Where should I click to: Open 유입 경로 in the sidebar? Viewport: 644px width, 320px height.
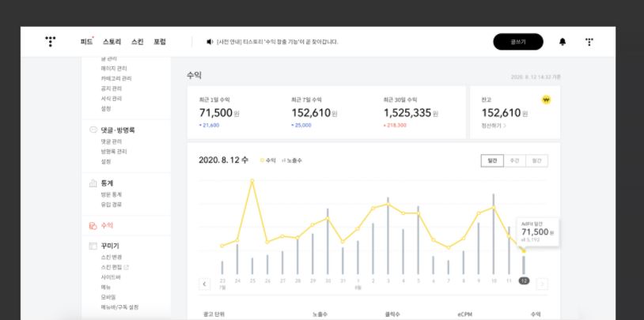pyautogui.click(x=112, y=205)
